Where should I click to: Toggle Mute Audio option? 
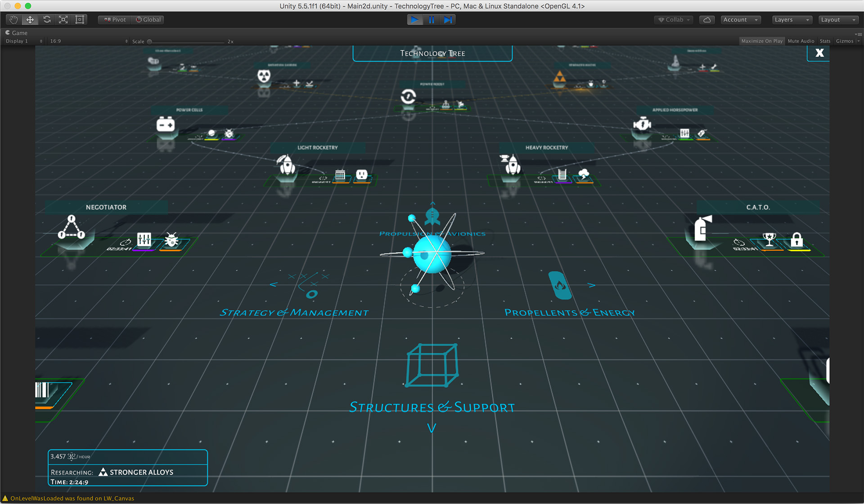(x=801, y=41)
